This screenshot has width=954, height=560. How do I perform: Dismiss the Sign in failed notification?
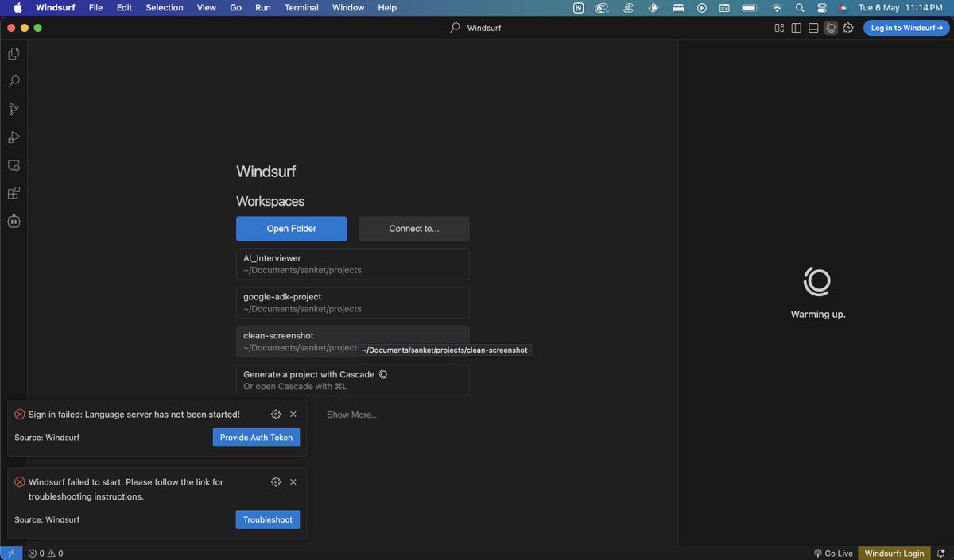click(x=293, y=415)
